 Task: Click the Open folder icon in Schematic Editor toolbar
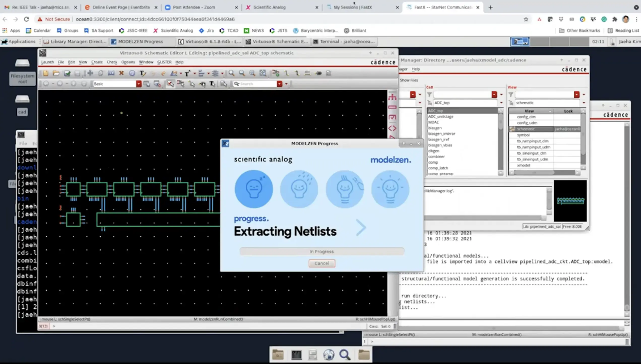point(56,73)
